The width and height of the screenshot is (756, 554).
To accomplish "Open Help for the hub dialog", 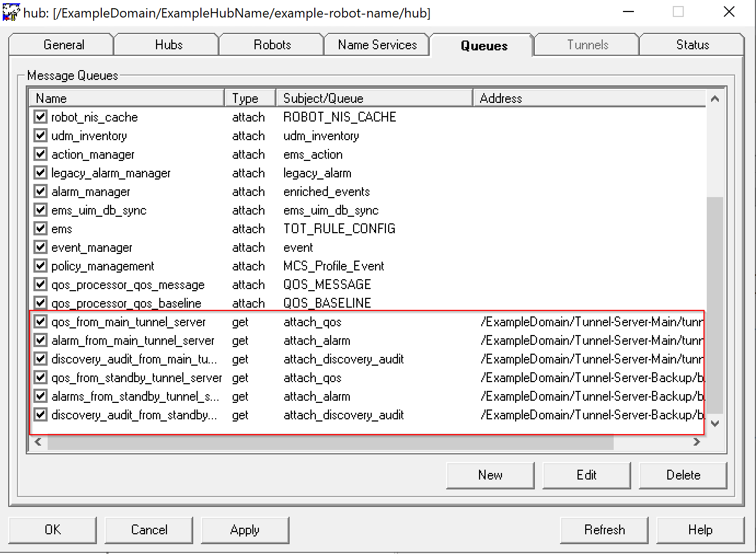I will click(700, 530).
